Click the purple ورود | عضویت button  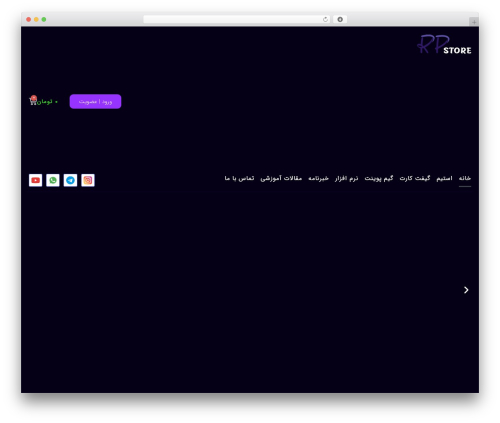tap(95, 101)
